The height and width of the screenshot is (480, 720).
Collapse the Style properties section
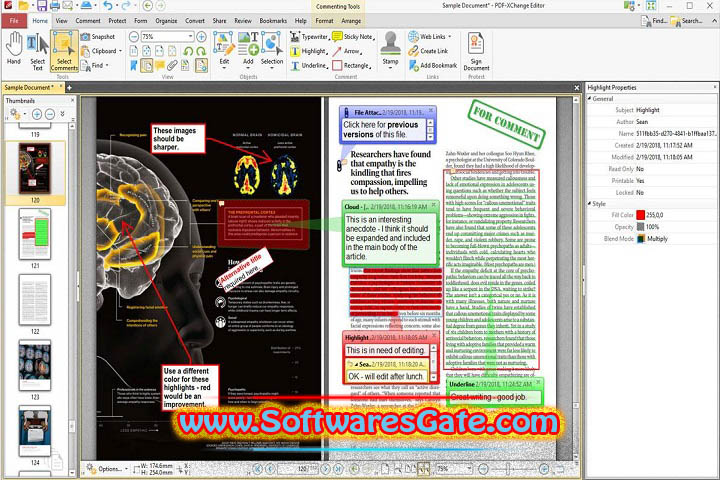[589, 203]
